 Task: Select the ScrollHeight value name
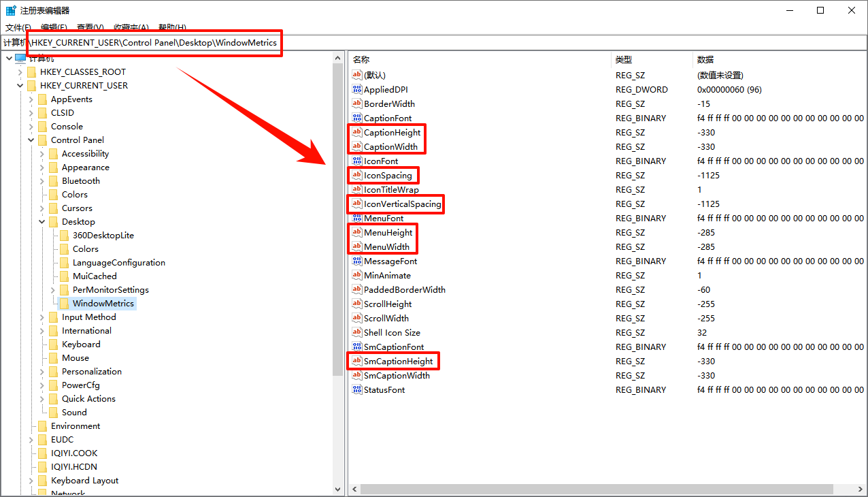[388, 304]
